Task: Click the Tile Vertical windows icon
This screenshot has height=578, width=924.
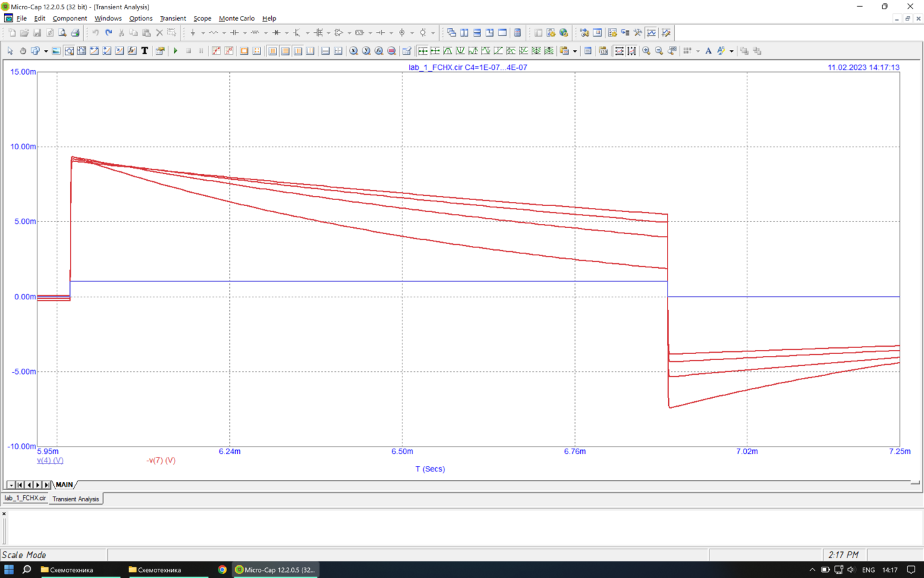Action: pos(464,33)
